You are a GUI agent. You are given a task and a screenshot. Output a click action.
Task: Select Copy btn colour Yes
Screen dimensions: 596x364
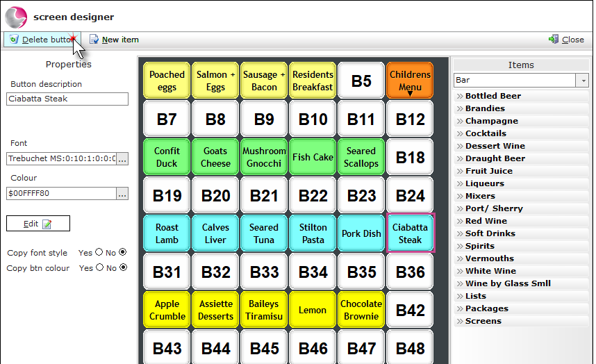[x=99, y=267]
